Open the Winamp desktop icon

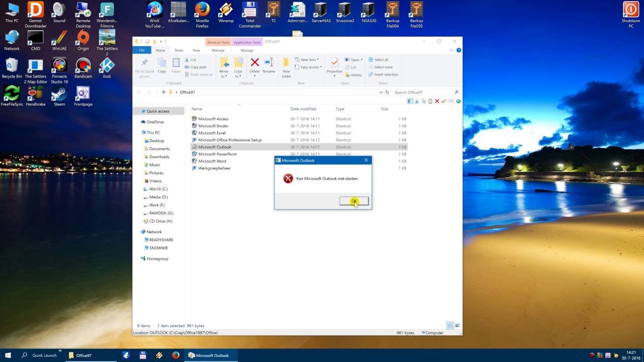pos(226,13)
